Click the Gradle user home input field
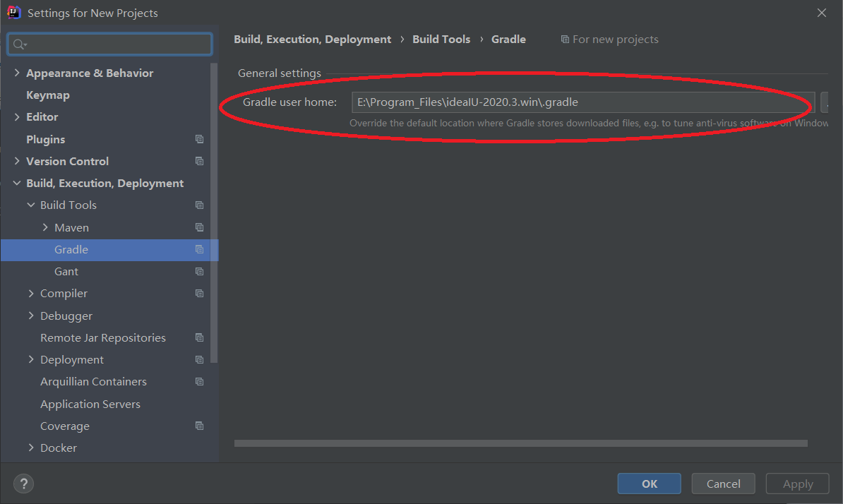This screenshot has width=843, height=504. click(x=580, y=102)
